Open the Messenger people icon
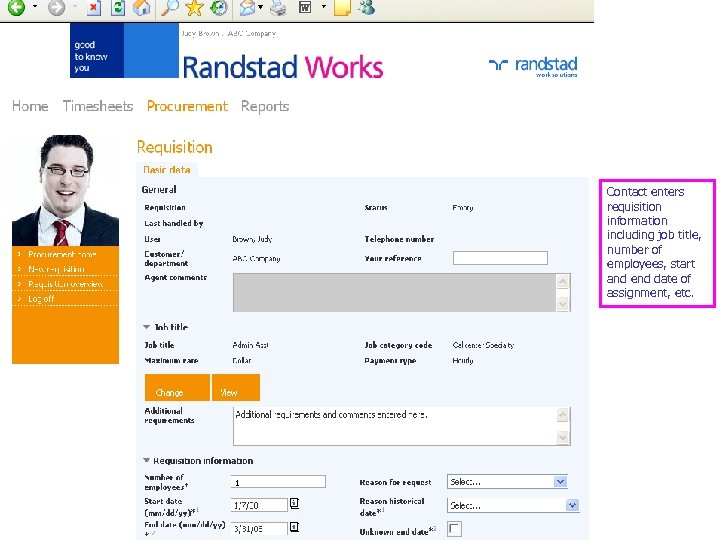 367,7
